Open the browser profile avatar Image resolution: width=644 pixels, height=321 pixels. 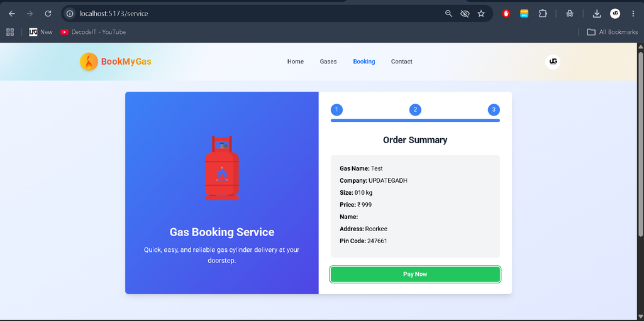pyautogui.click(x=615, y=14)
